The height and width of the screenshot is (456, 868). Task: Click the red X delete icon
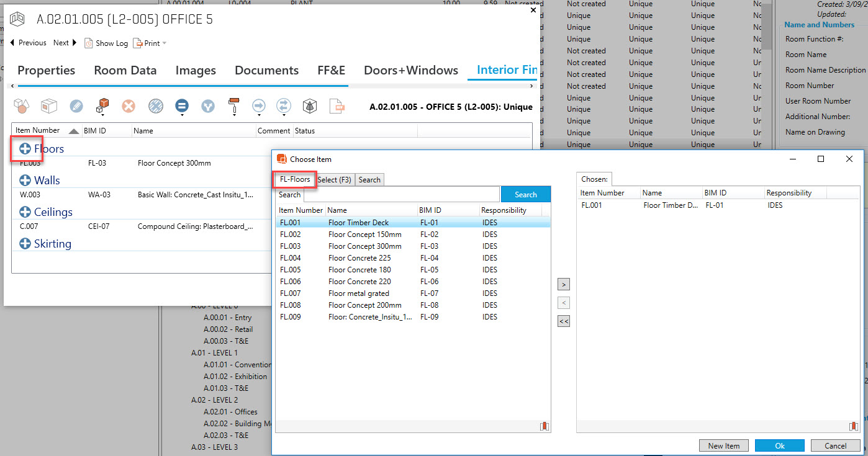(x=129, y=106)
